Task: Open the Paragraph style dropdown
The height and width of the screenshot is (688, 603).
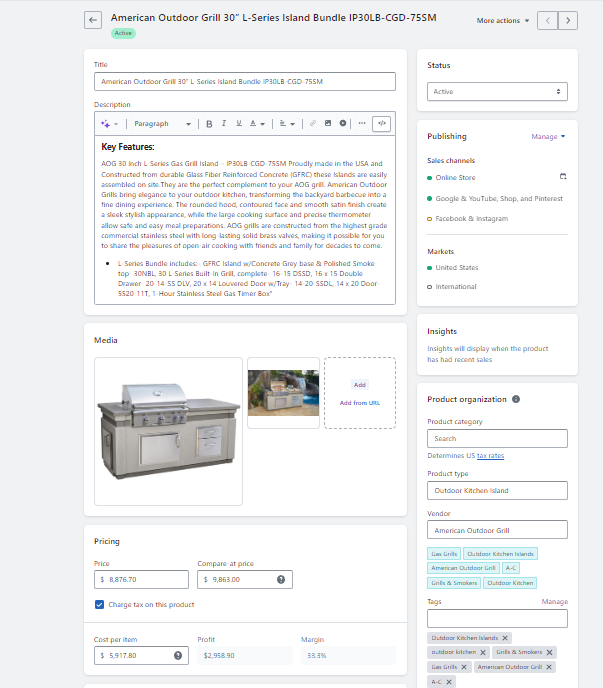Action: click(x=162, y=124)
